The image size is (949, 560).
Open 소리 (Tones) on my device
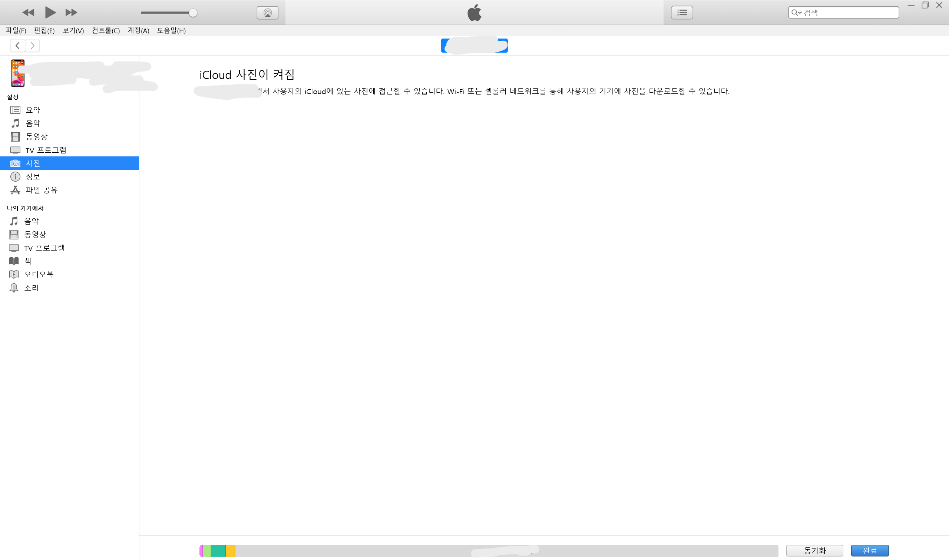coord(31,288)
